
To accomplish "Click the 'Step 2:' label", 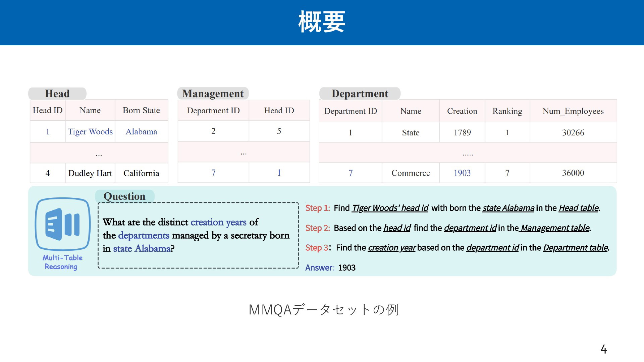I will pos(318,228).
